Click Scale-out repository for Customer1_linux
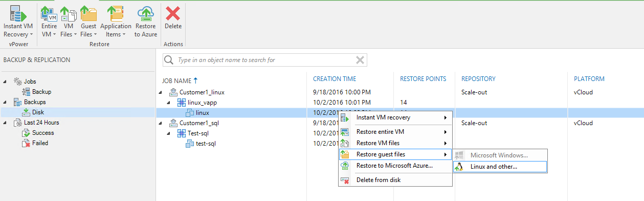 pyautogui.click(x=474, y=92)
